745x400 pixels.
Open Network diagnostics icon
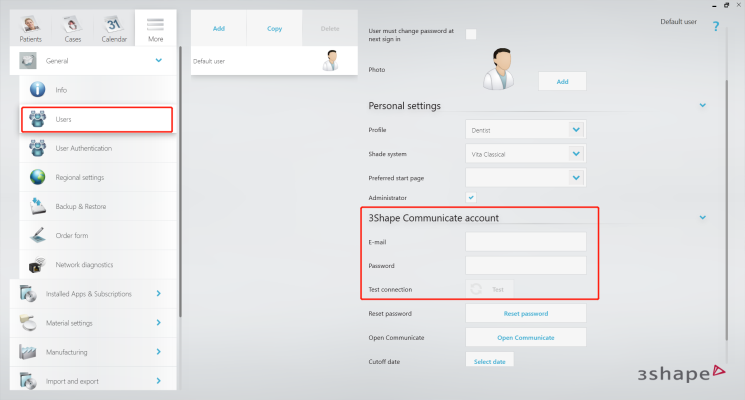[x=38, y=265]
